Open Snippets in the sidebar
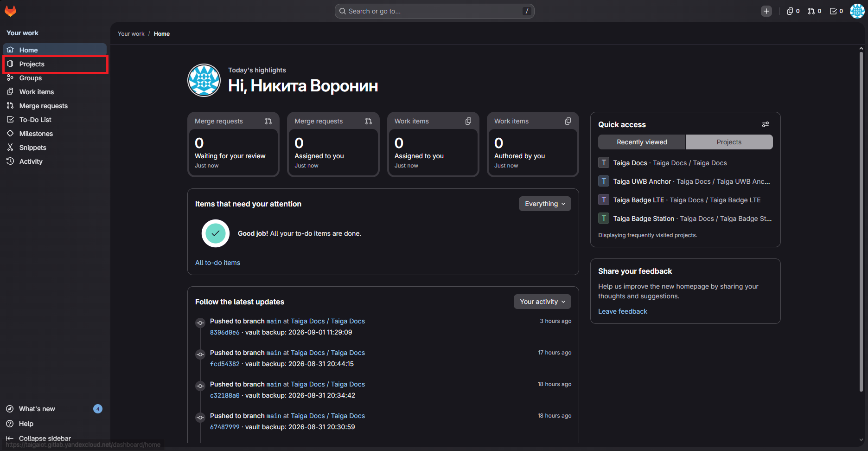 tap(55, 148)
